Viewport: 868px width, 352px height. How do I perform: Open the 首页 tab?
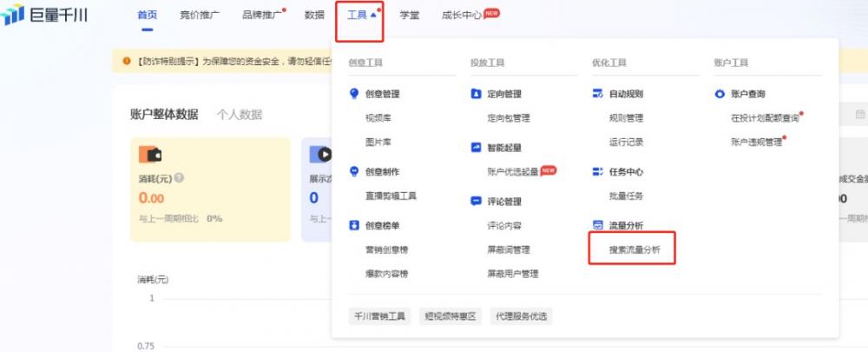(148, 15)
